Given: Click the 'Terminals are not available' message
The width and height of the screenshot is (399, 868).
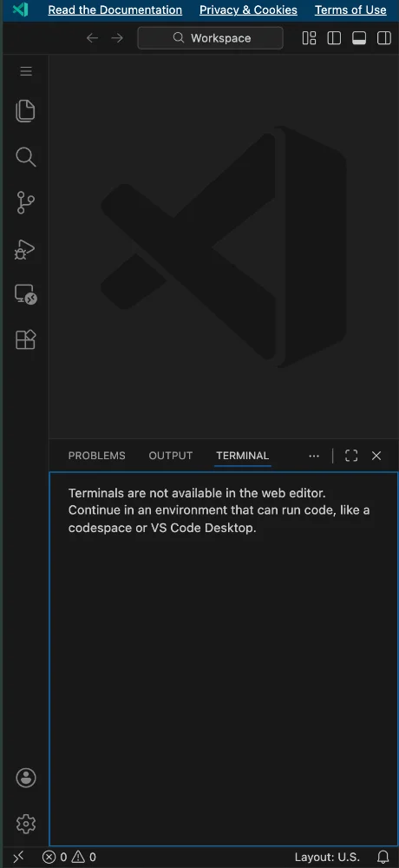Looking at the screenshot, I should [219, 510].
